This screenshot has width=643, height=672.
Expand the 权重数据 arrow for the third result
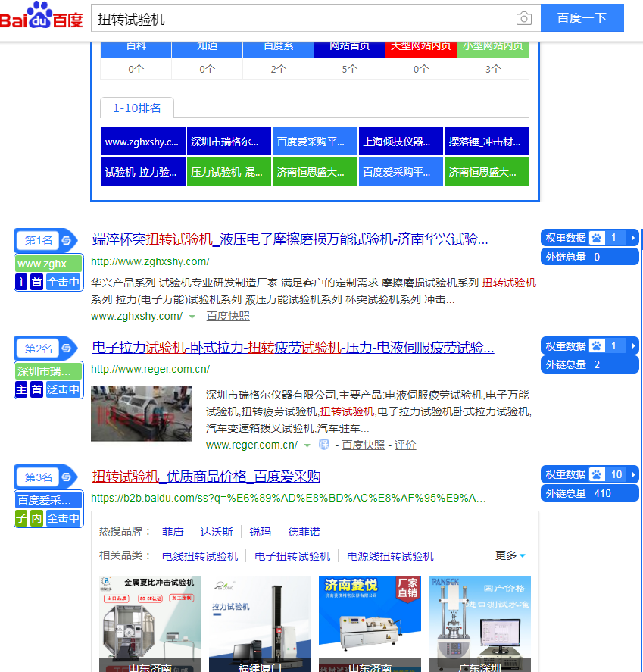click(632, 474)
